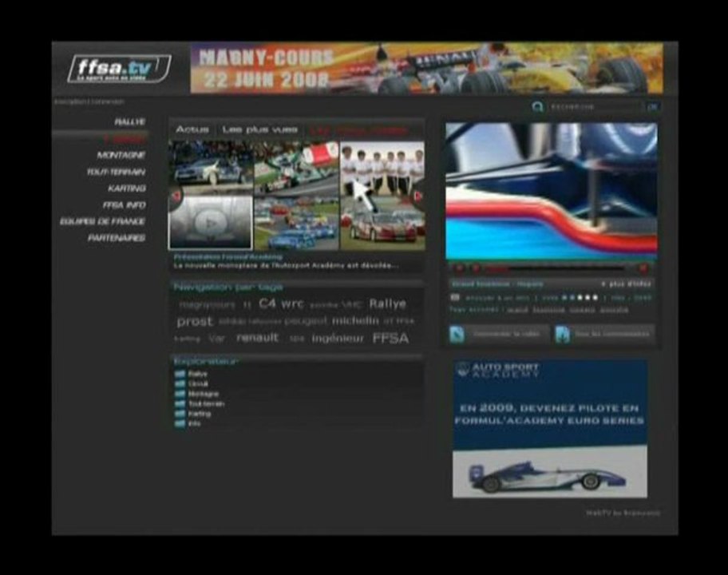Switch to the Les plus vues tab

259,129
